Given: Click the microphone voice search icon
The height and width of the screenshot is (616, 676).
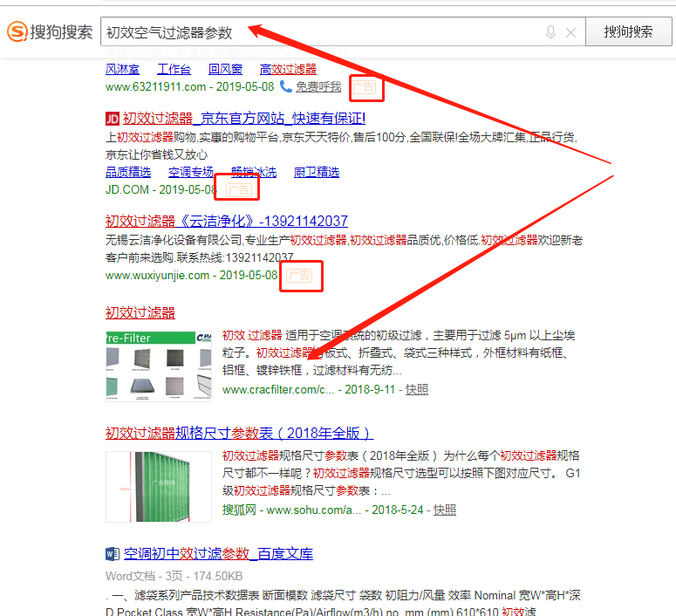Looking at the screenshot, I should point(550,32).
